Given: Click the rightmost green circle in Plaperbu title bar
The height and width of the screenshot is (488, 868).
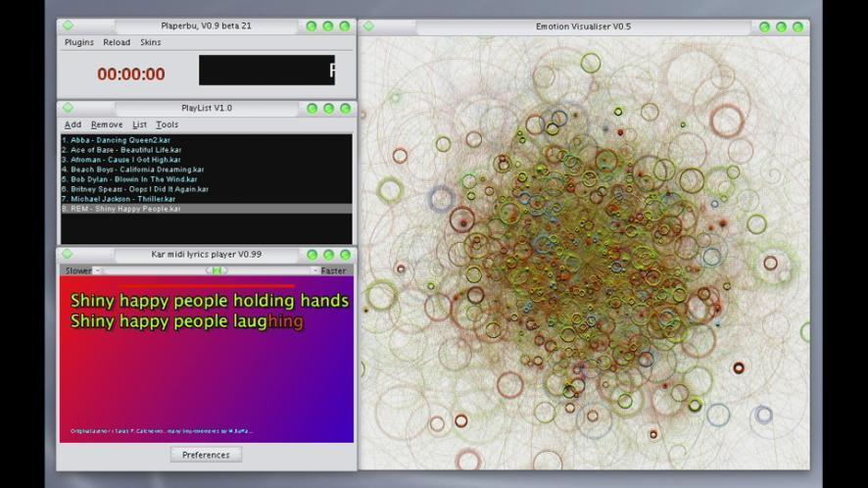Looking at the screenshot, I should pos(344,26).
